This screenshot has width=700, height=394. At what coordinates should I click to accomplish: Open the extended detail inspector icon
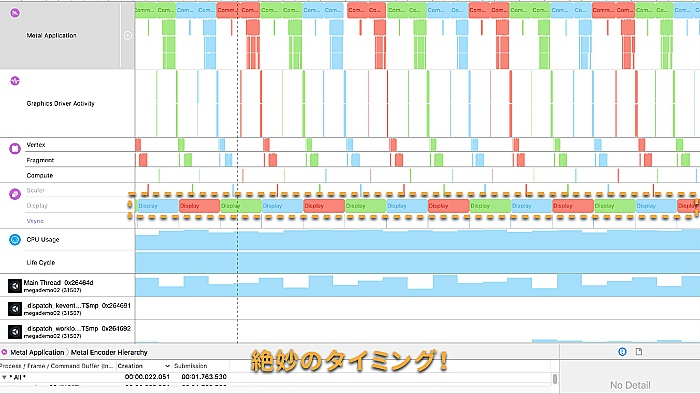[x=622, y=352]
